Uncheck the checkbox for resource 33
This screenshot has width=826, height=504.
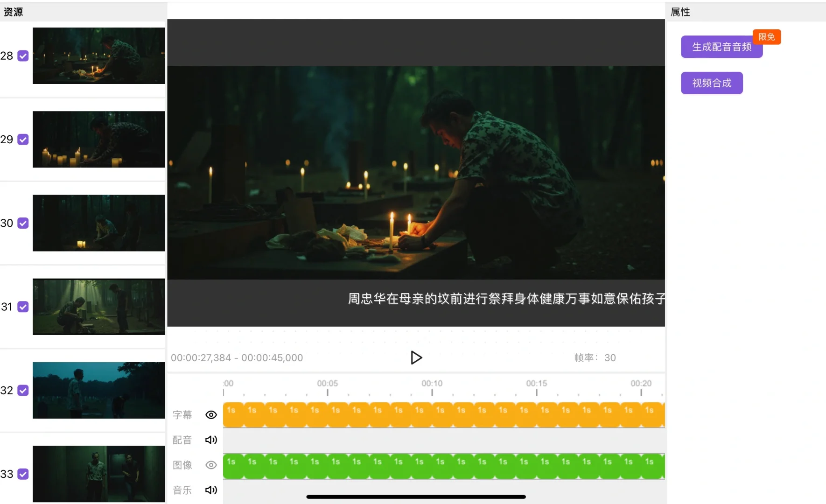23,474
